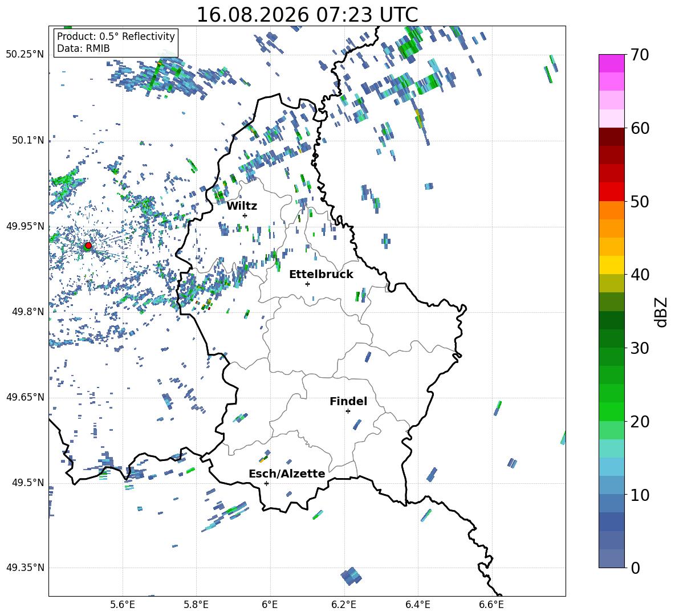Click the Wiltz station cross marker
This screenshot has height=616, width=675.
click(x=245, y=215)
